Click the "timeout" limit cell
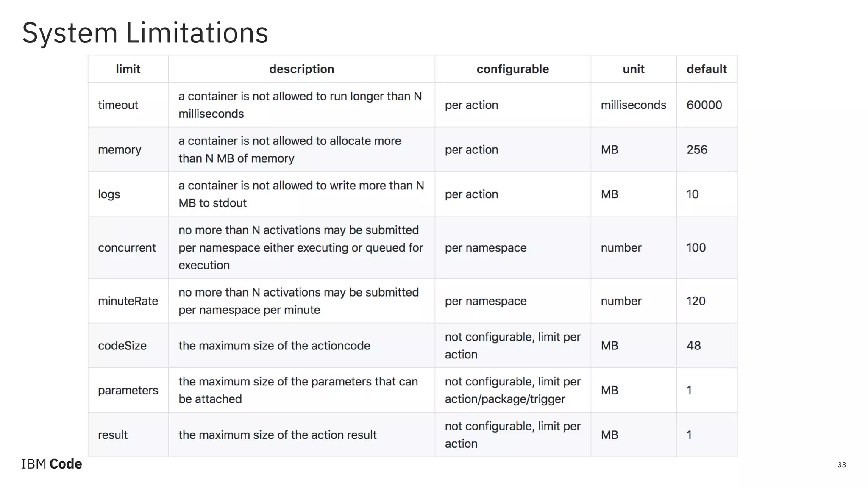This screenshot has width=868, height=488. (118, 105)
